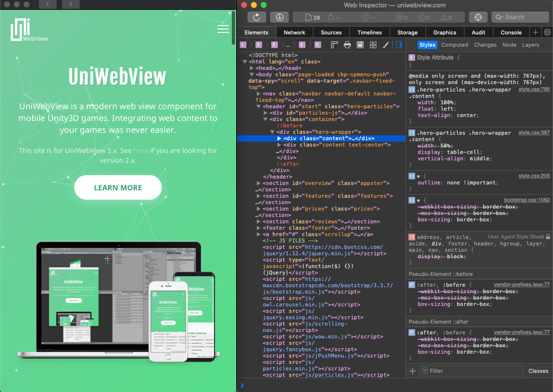Image resolution: width=553 pixels, height=392 pixels.
Task: Click the LEARN MORE button
Action: pos(118,187)
